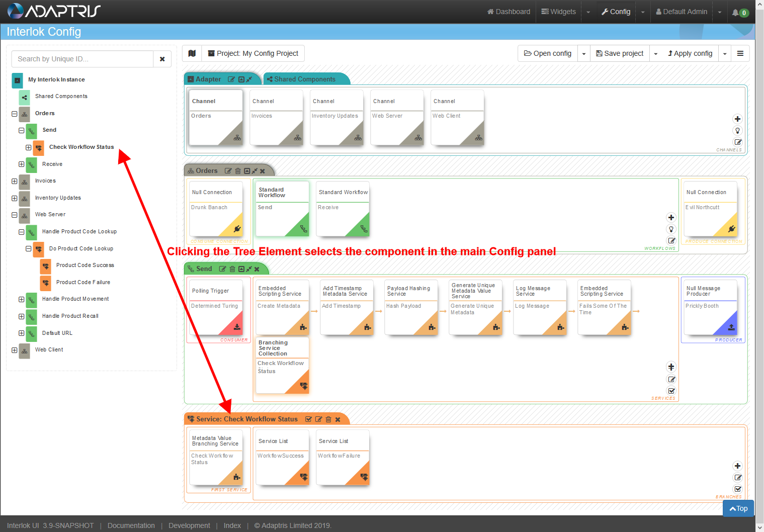Click the Open config button
Screen dimensions: 764x532
coord(548,53)
